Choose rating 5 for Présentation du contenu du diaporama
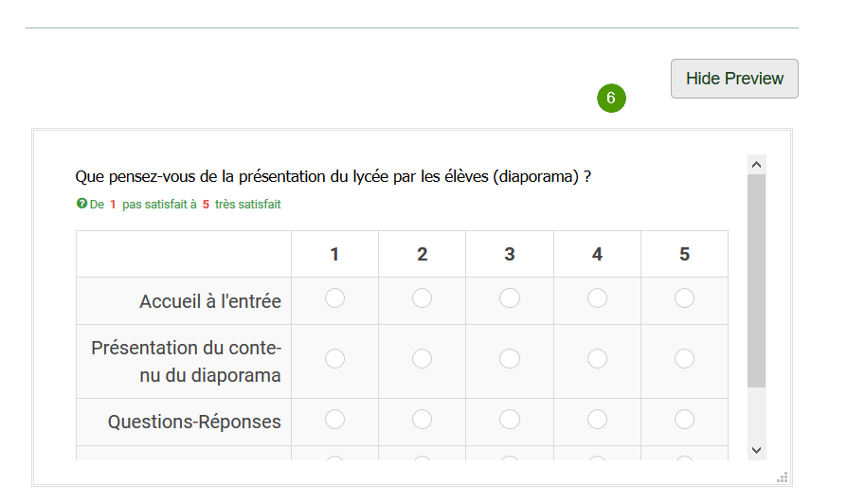 pos(684,359)
